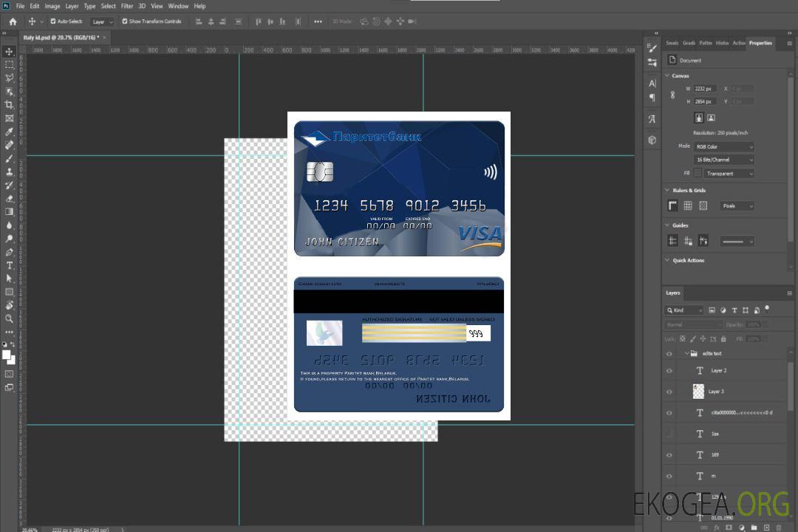Select the Eyedropper tool
This screenshot has height=532, width=798.
(x=9, y=132)
